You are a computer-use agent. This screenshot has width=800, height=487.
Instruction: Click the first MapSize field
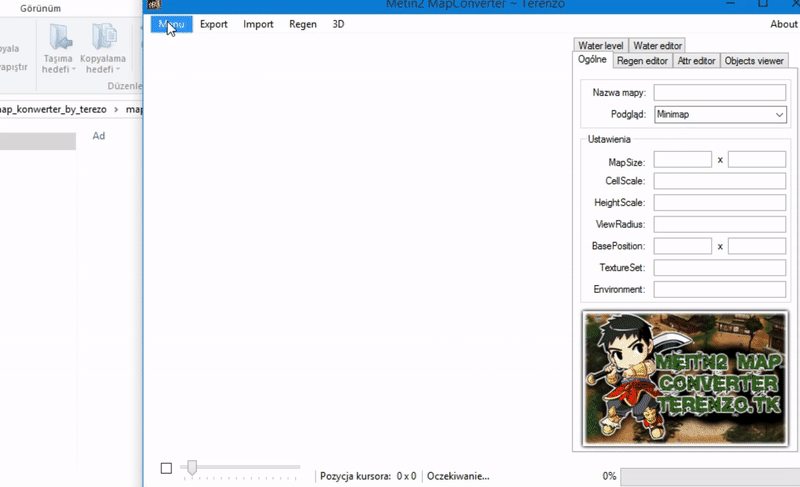coord(683,160)
